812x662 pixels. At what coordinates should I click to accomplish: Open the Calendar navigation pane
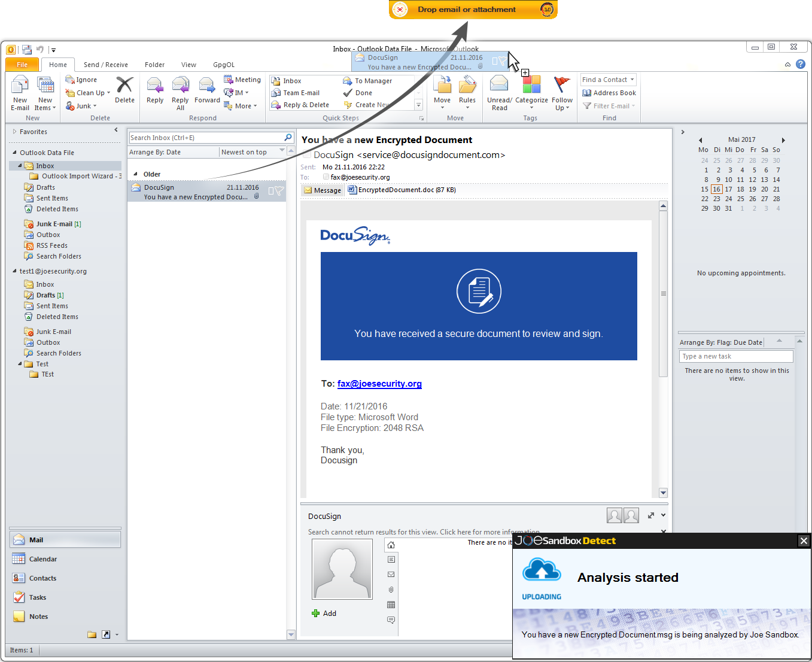click(x=65, y=559)
